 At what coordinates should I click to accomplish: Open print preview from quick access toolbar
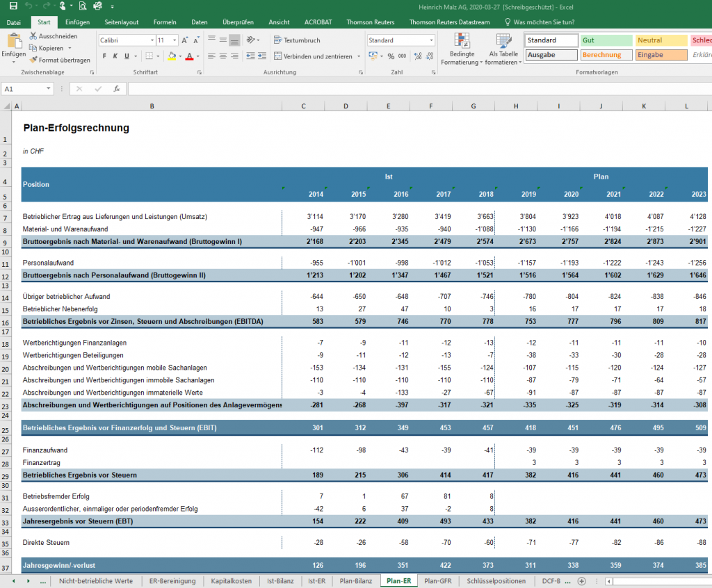click(83, 6)
